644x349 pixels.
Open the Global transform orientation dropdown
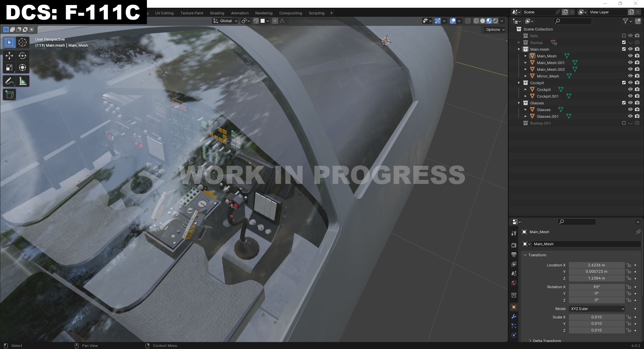coord(225,21)
